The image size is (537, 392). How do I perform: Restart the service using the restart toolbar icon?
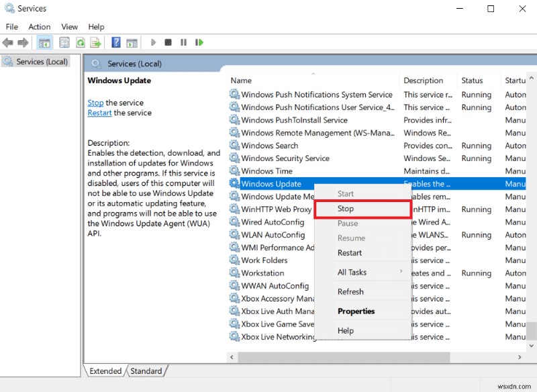coord(199,42)
